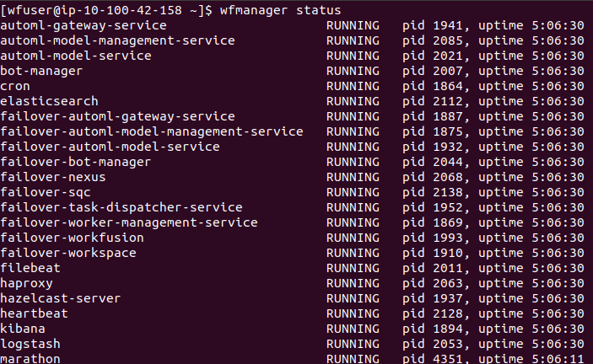Click the kibana service name

[23, 329]
